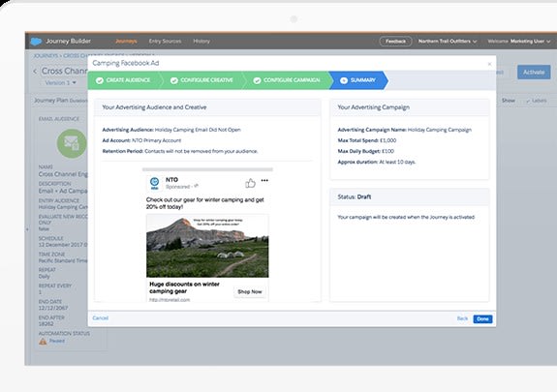The image size is (557, 392).
Task: Click the Back link in dialog footer
Action: click(x=462, y=318)
